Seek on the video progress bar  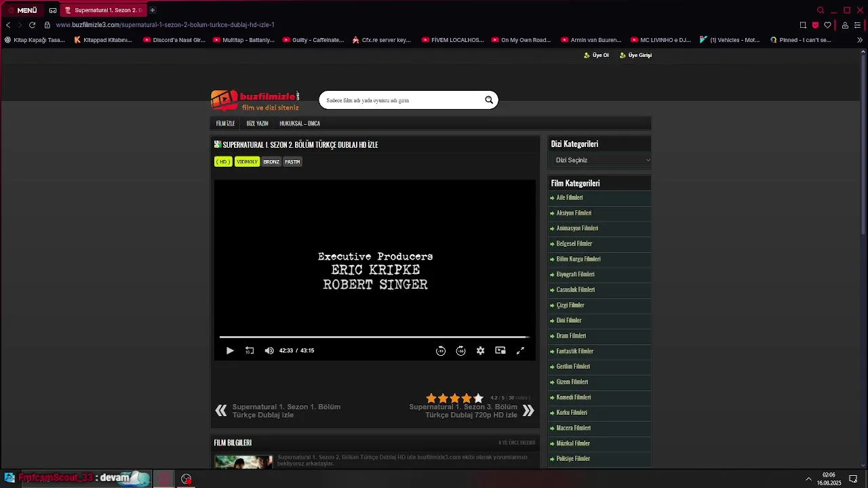374,337
